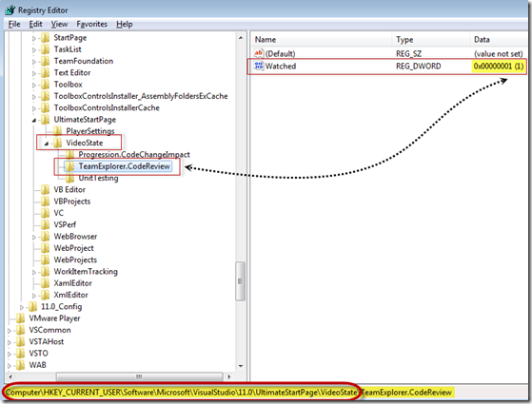
Task: Click the TeamFoundation folder icon
Action: (45, 61)
